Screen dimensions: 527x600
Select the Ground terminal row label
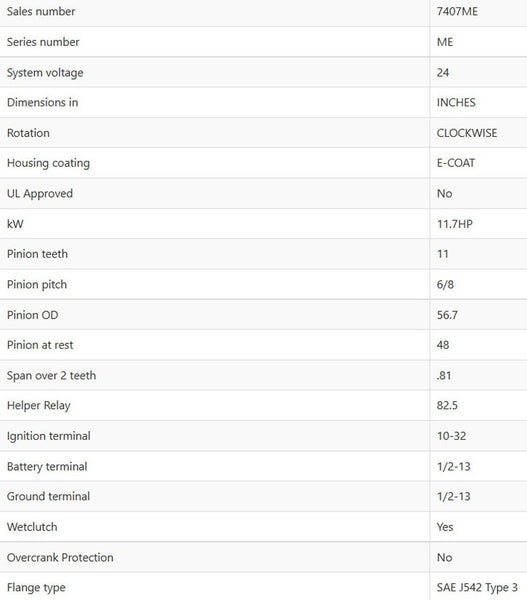[48, 496]
